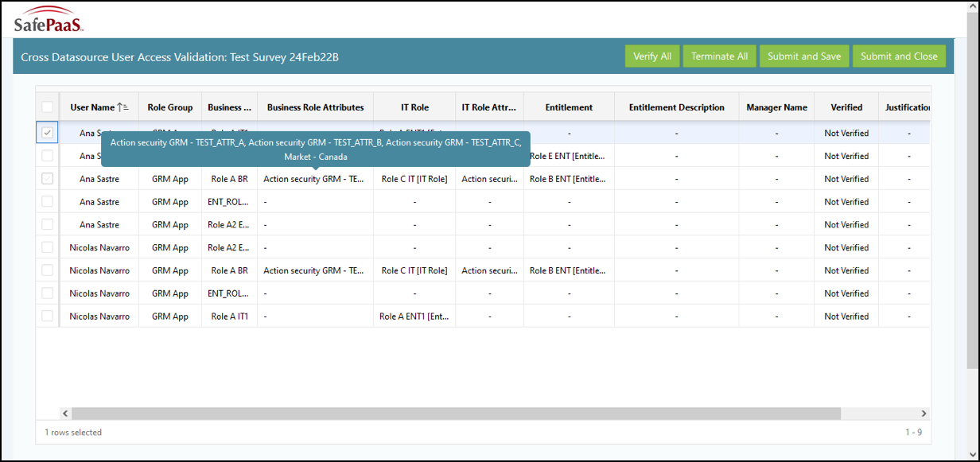Tick checkbox for Ana Sastre ENT_ROL row
The image size is (980, 462).
tap(48, 202)
